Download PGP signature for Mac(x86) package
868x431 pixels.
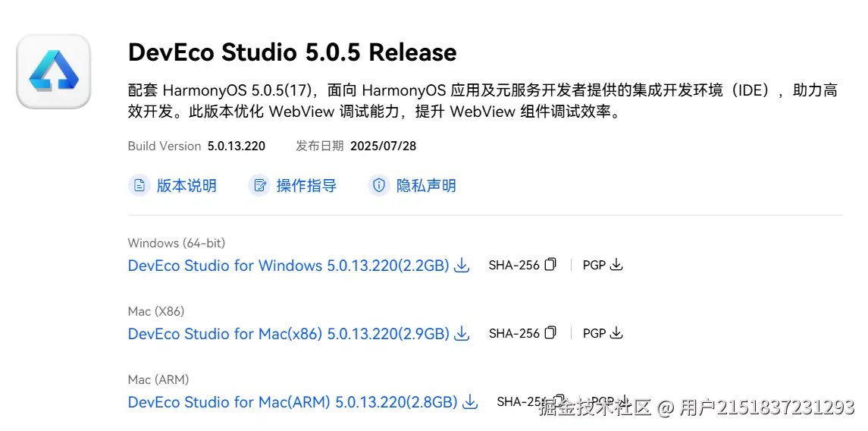pyautogui.click(x=616, y=333)
